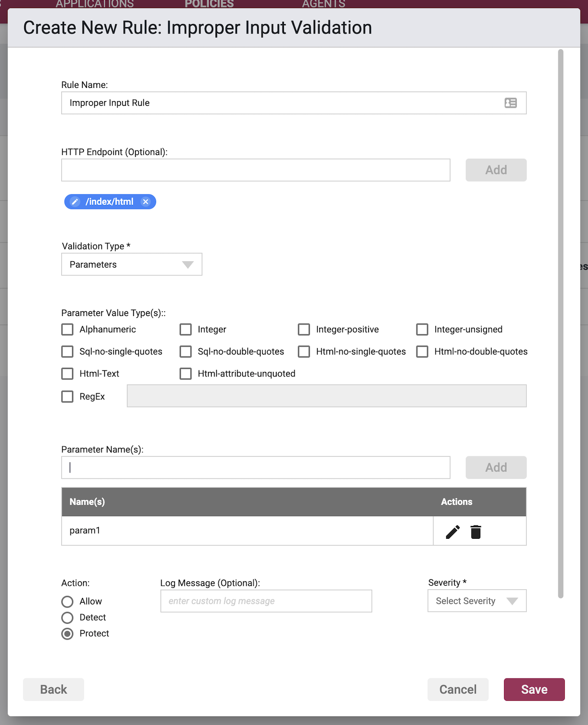Image resolution: width=588 pixels, height=725 pixels.
Task: Cancel rule creation
Action: tap(458, 689)
